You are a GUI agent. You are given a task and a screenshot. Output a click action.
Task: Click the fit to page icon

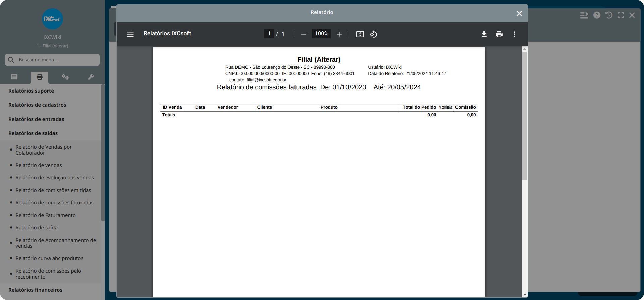[360, 34]
